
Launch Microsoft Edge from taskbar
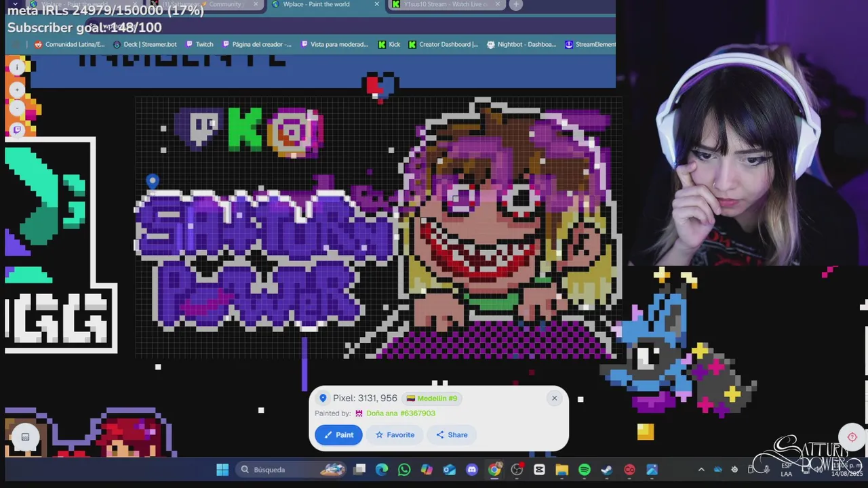[x=382, y=469]
